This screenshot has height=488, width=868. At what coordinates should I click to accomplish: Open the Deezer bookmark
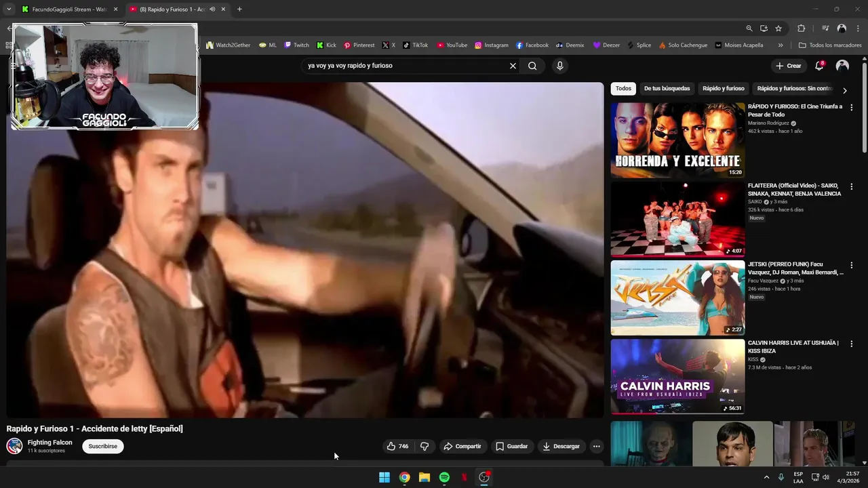pyautogui.click(x=607, y=45)
